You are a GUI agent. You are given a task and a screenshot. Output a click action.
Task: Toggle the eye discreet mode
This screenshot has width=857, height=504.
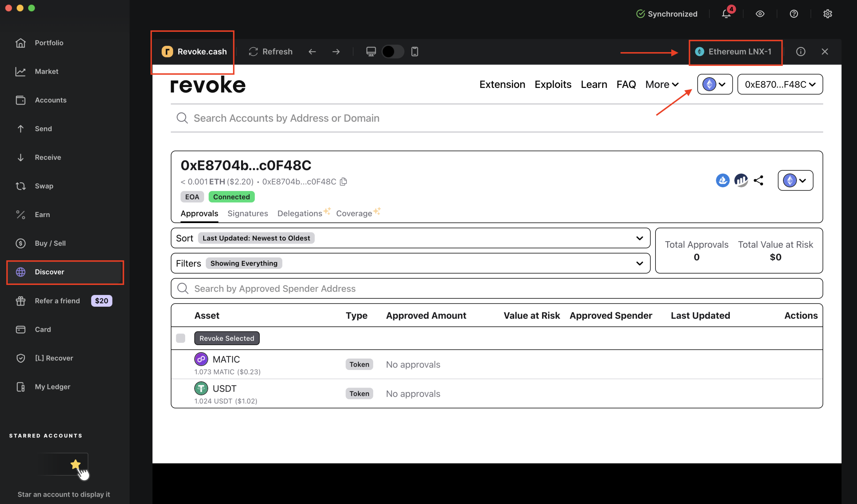[x=760, y=14]
